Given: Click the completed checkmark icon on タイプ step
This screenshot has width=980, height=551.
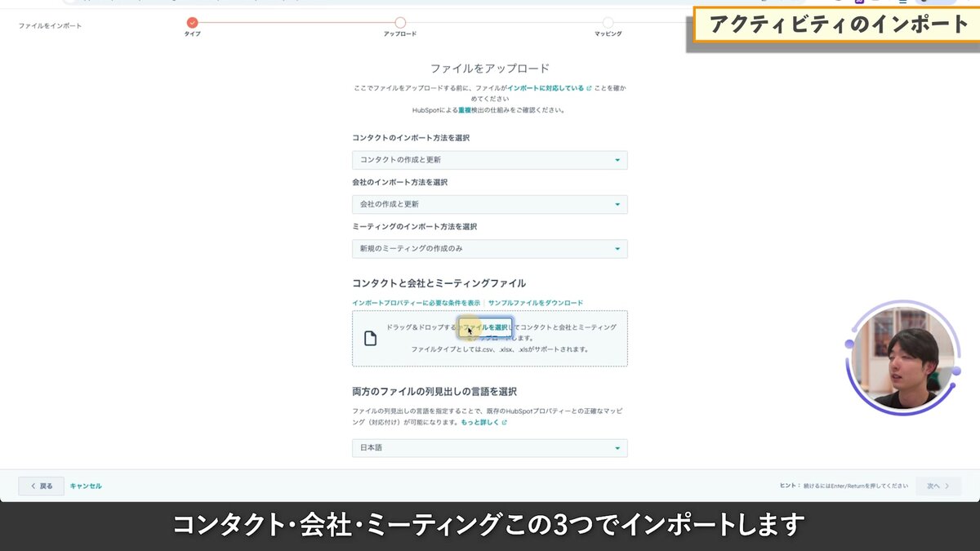Looking at the screenshot, I should pos(193,24).
